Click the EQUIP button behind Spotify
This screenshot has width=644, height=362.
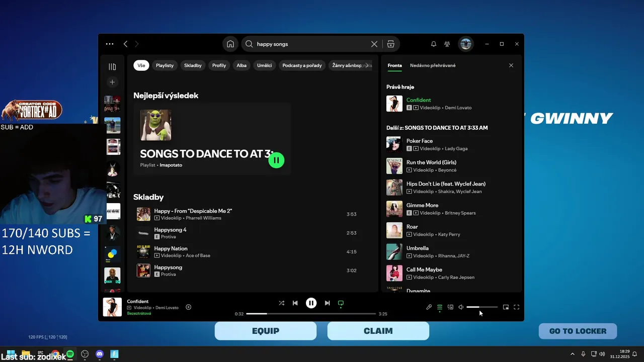266,331
